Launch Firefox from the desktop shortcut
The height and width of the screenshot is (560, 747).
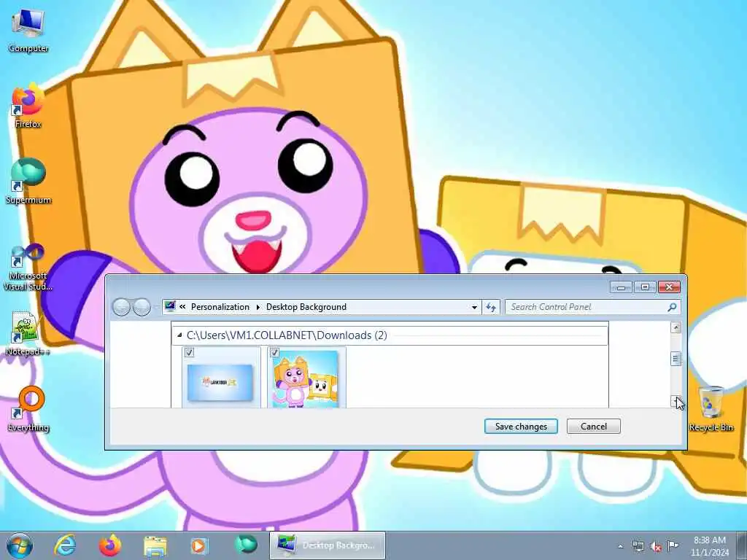click(x=28, y=106)
